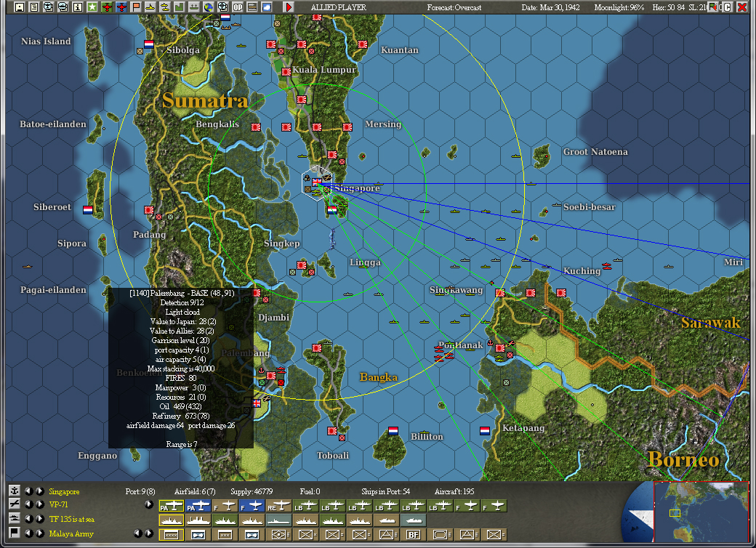The image size is (756, 548).
Task: Click the green factory industry toolbar icon
Action: pos(180,7)
